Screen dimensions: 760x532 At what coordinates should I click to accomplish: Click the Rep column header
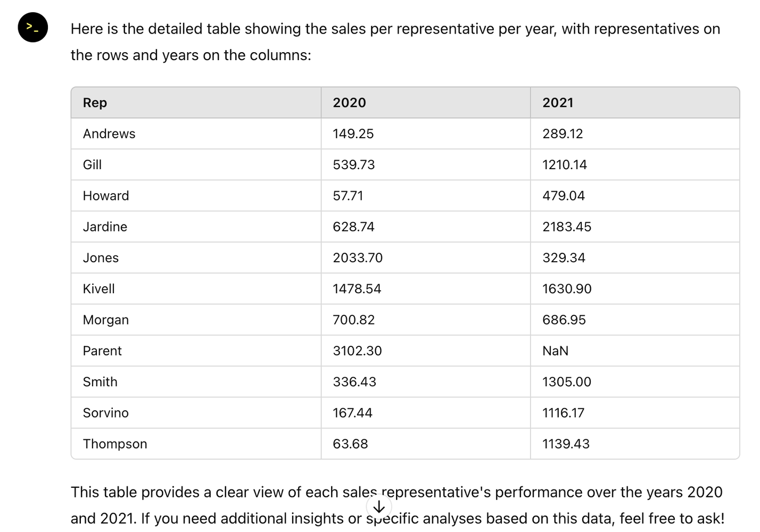pyautogui.click(x=95, y=103)
